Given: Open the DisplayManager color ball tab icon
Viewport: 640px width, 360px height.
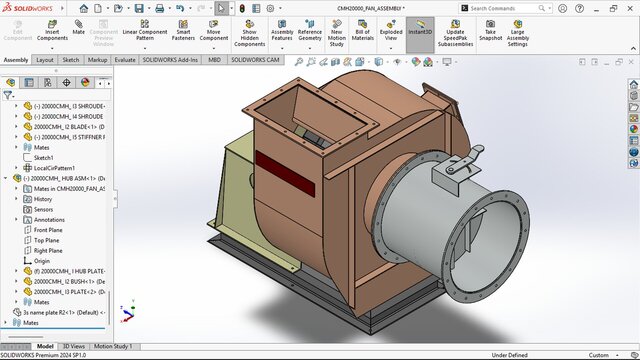Looking at the screenshot, I should click(x=85, y=82).
